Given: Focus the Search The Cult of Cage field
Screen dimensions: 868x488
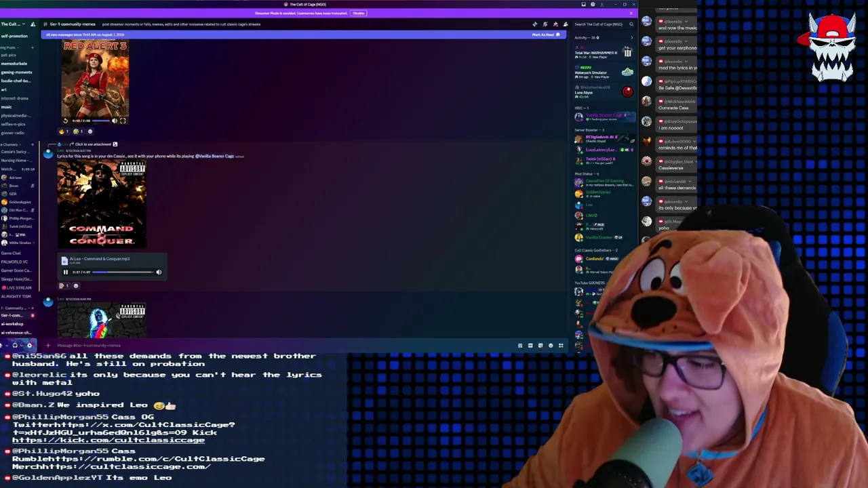Looking at the screenshot, I should tap(602, 24).
